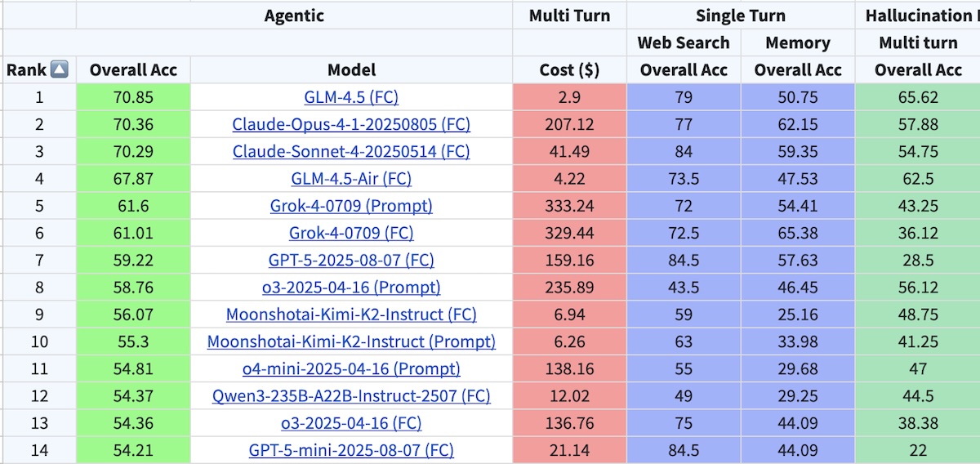The image size is (980, 464).
Task: Click the Web Search Overall Acc header
Action: click(684, 70)
